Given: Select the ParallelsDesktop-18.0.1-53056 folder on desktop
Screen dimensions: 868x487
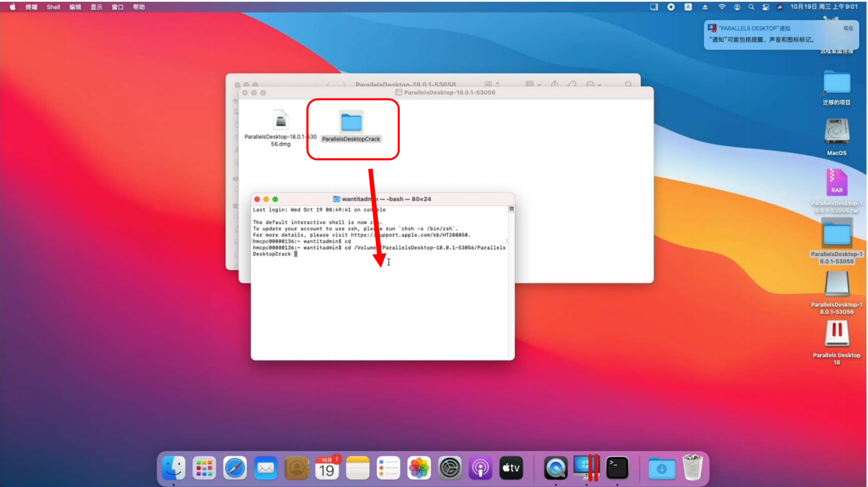Looking at the screenshot, I should [x=836, y=241].
